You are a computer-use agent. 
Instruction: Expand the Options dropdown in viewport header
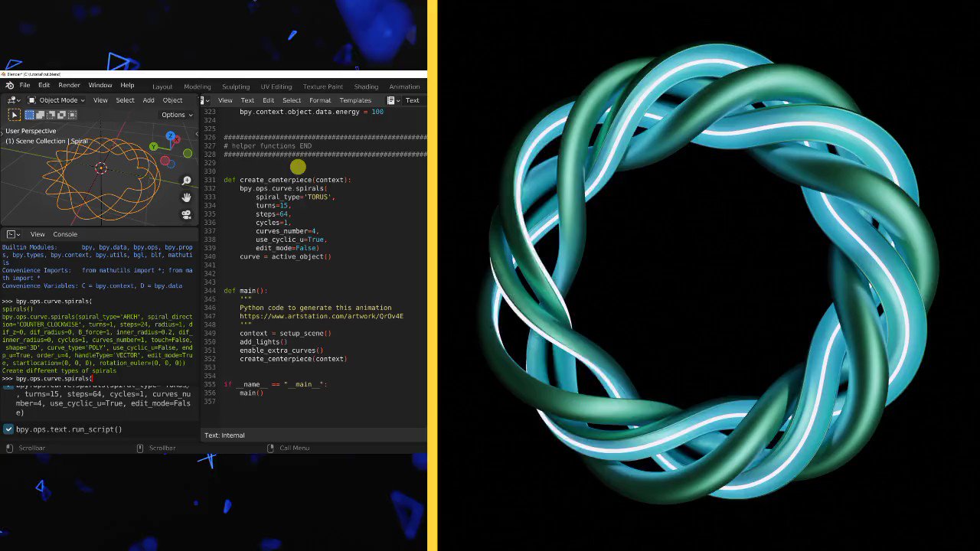coord(176,115)
